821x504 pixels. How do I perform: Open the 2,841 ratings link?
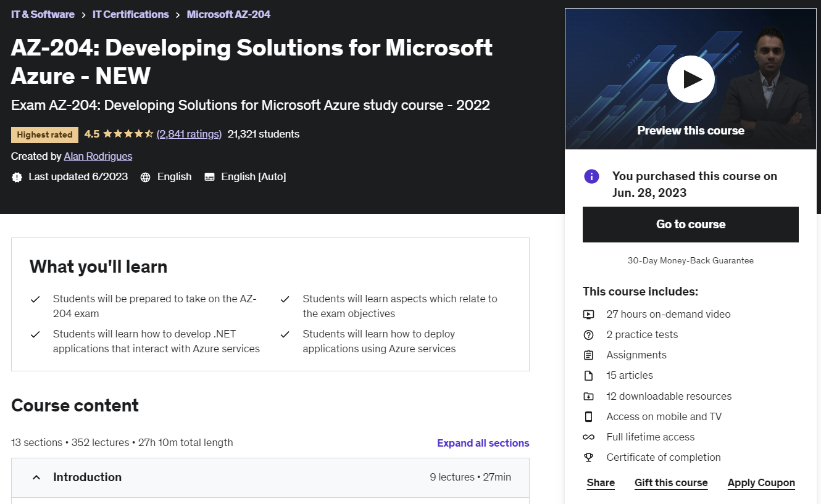tap(189, 134)
